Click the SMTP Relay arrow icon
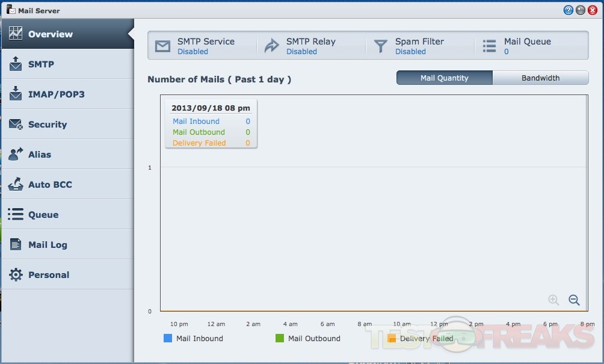The image size is (604, 364). [272, 46]
